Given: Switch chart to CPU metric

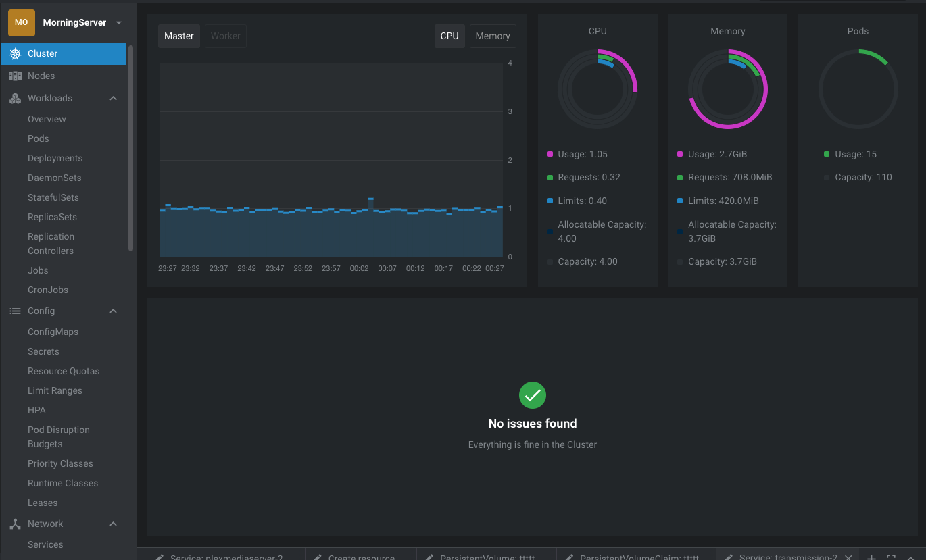Looking at the screenshot, I should coord(449,36).
